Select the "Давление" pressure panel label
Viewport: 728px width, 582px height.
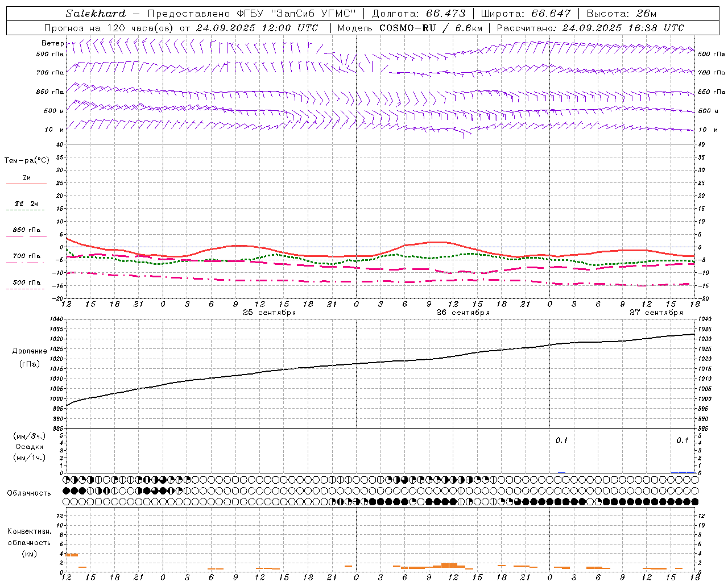pos(30,351)
